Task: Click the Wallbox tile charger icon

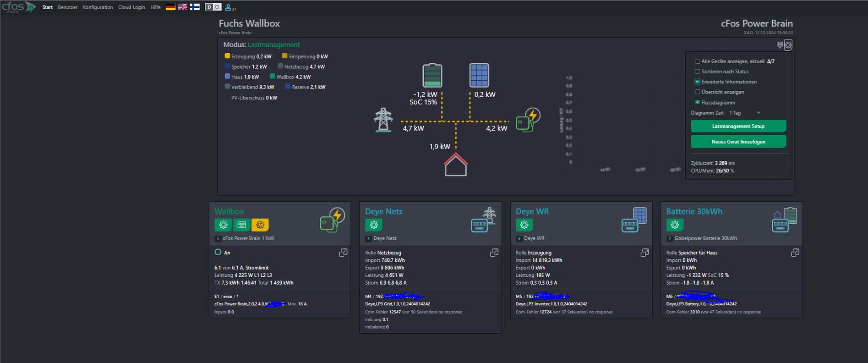Action: (x=332, y=220)
